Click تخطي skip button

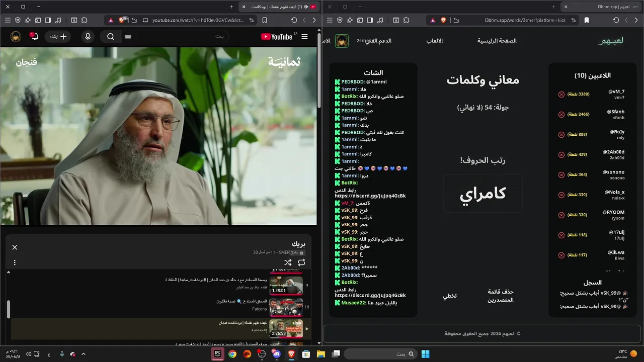449,296
